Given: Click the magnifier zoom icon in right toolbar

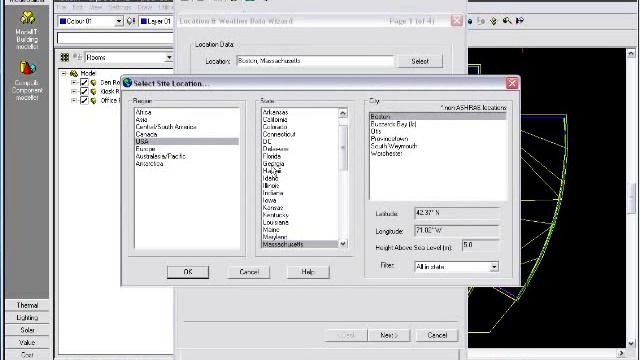Looking at the screenshot, I should coord(507,21).
